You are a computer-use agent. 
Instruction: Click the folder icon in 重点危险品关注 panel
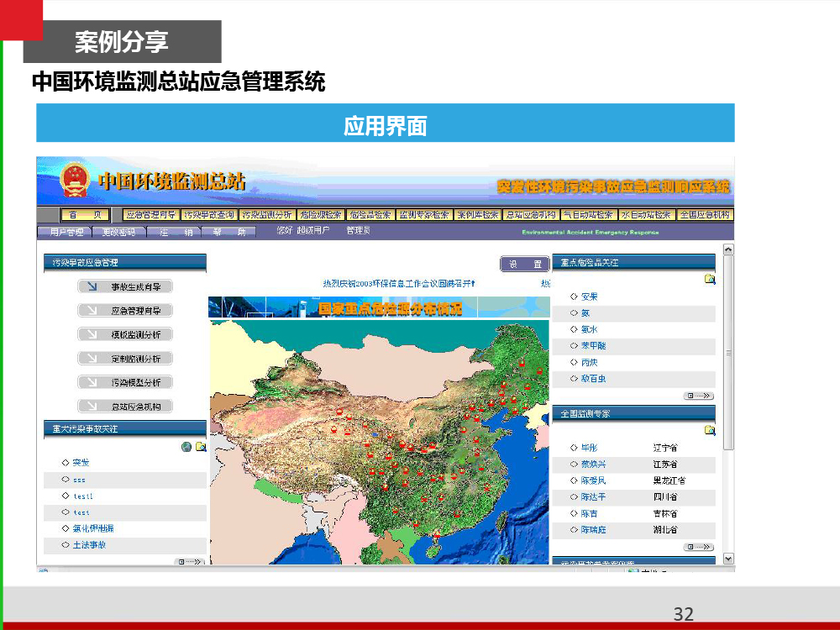[x=710, y=279]
